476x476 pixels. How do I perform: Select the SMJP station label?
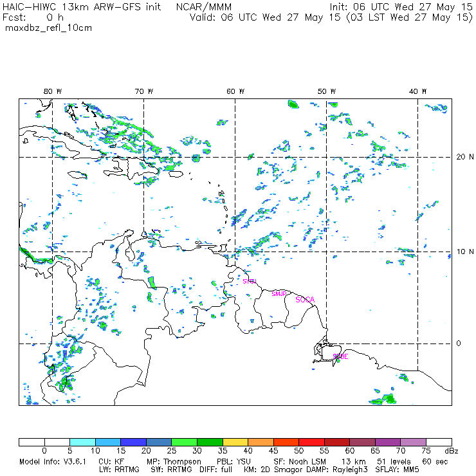click(279, 293)
